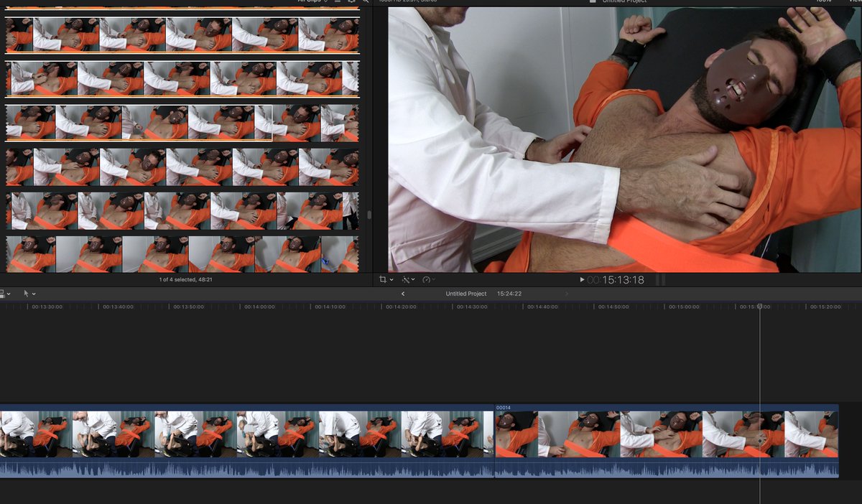Select the top full browser filmstrip row
Image resolution: width=862 pixels, height=504 pixels.
point(182,34)
